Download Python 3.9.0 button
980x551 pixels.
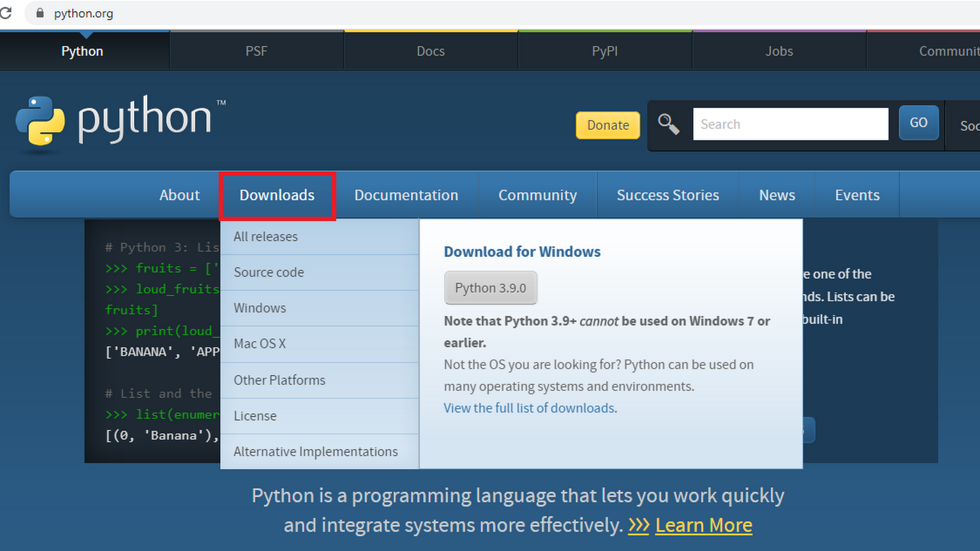490,288
